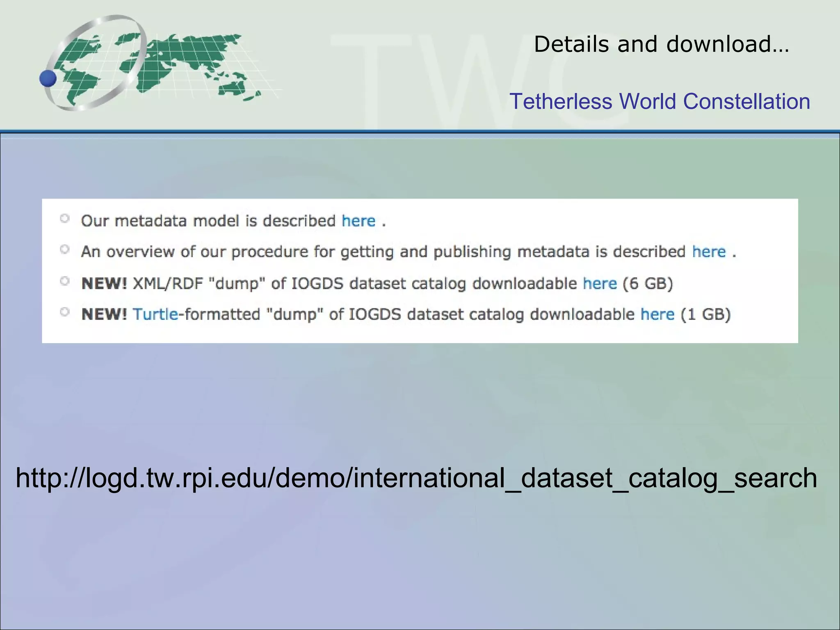Click the Turtle-formatted dump bullet marker
The height and width of the screenshot is (630, 840).
click(65, 312)
